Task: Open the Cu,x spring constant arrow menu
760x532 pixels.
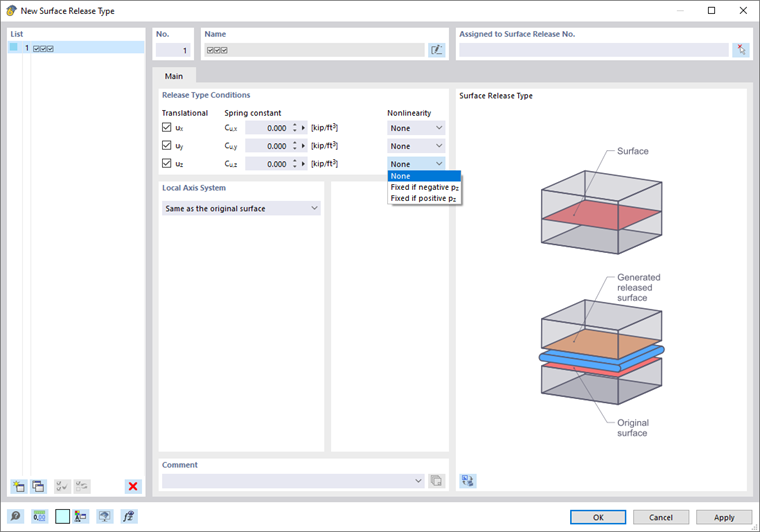Action: pyautogui.click(x=303, y=128)
